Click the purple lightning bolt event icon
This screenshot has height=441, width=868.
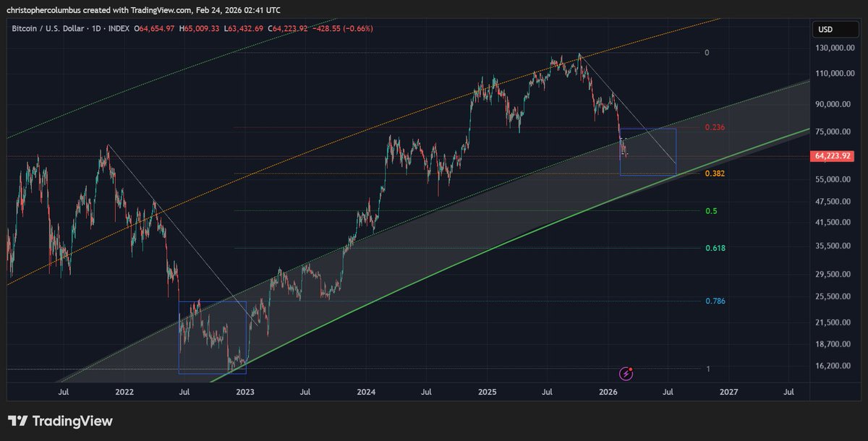point(627,373)
